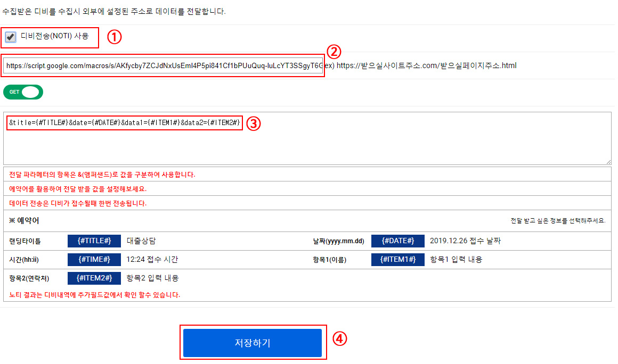Insert the {#ITEM1#} reserved word
The width and height of the screenshot is (618, 364).
397,259
